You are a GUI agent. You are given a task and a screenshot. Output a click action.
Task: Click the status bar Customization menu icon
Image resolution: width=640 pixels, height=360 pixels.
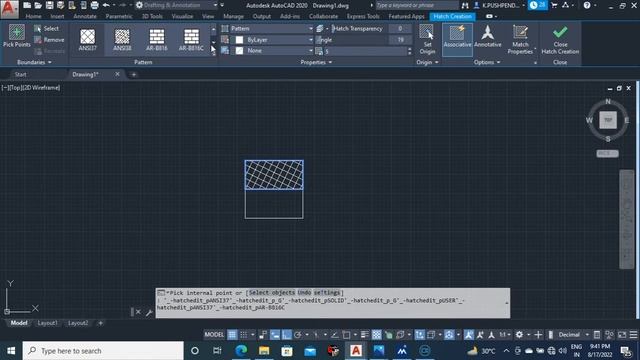click(633, 335)
